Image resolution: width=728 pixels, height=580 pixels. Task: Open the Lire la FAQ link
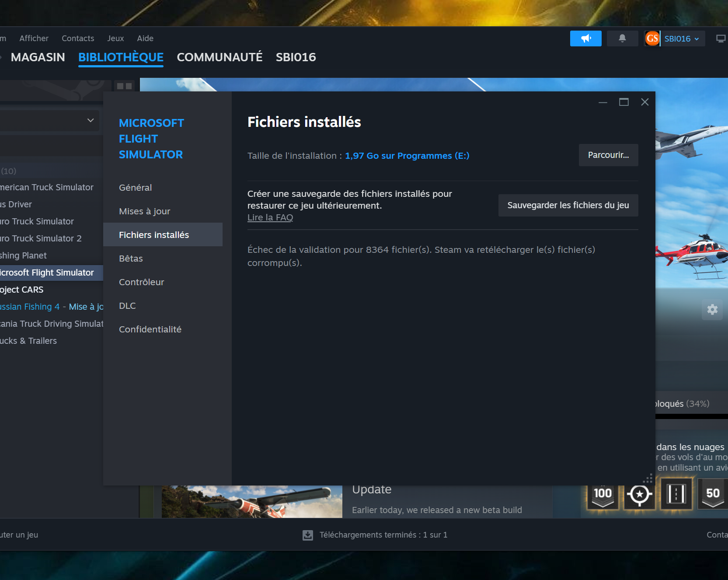pyautogui.click(x=270, y=217)
